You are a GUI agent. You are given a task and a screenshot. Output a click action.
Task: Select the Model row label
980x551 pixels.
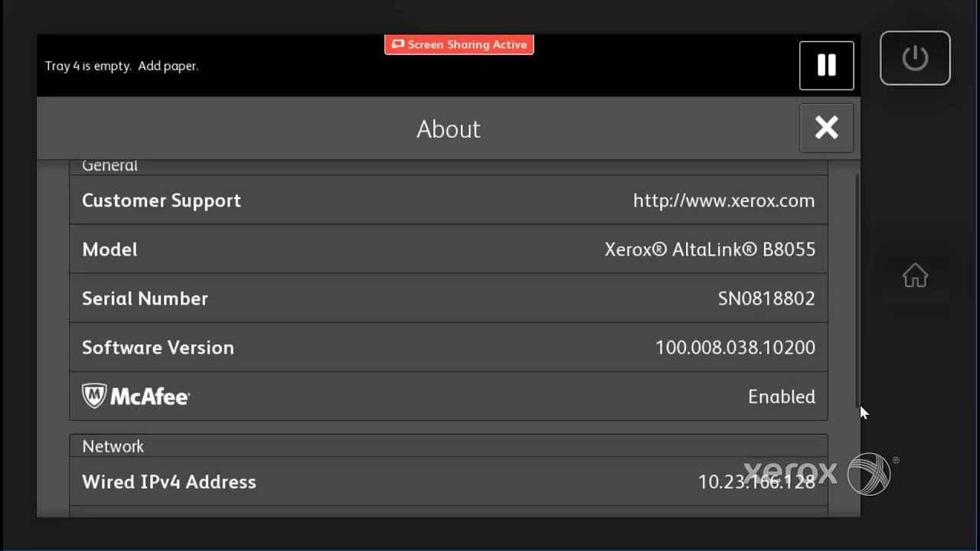tap(109, 249)
